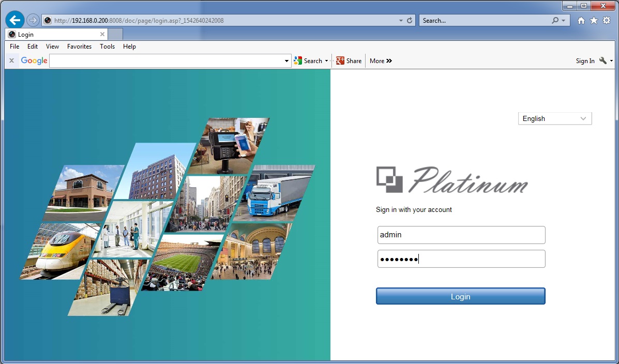
Task: Open Google toolbar search history dropdown
Action: (x=287, y=61)
